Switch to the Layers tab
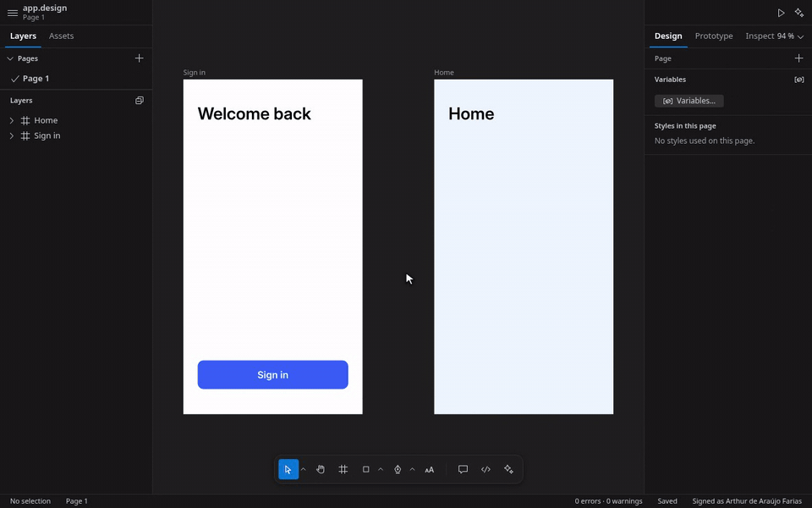 pyautogui.click(x=24, y=36)
